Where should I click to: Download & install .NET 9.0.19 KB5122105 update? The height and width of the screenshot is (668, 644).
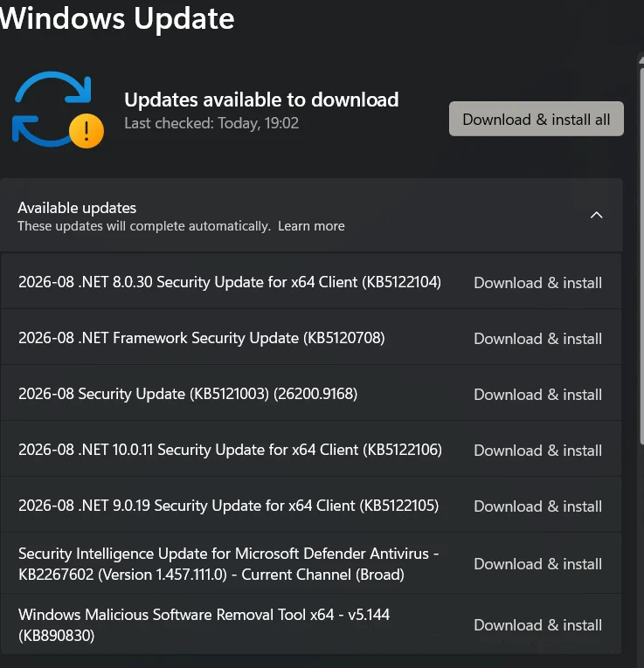(538, 506)
